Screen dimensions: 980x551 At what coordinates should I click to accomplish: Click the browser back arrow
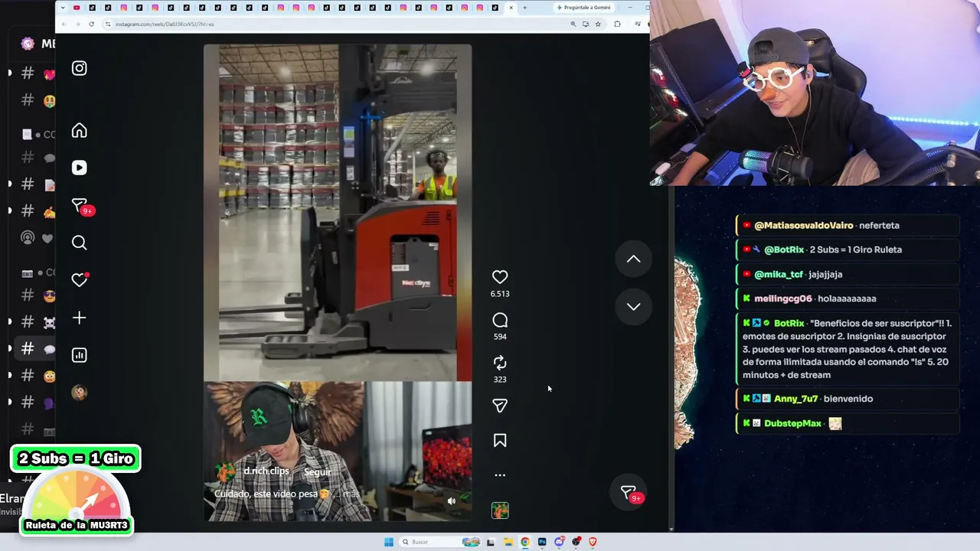pos(64,24)
